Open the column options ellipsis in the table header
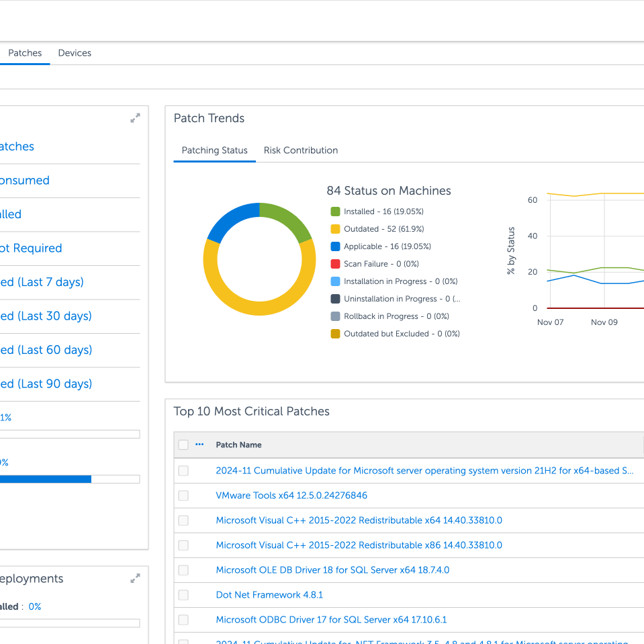 pyautogui.click(x=199, y=445)
